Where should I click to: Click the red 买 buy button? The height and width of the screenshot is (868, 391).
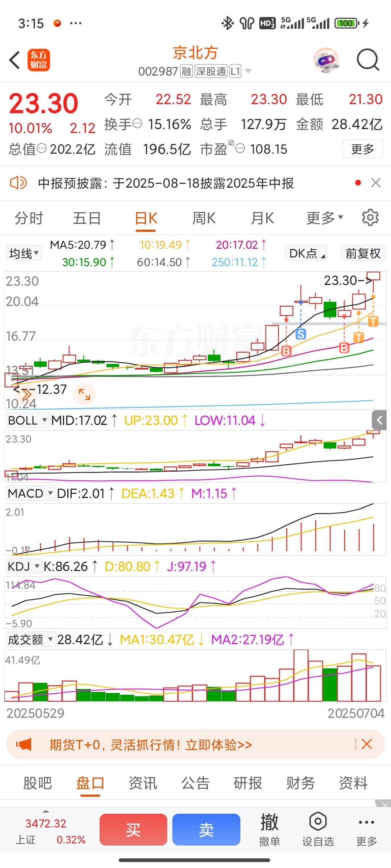click(133, 830)
